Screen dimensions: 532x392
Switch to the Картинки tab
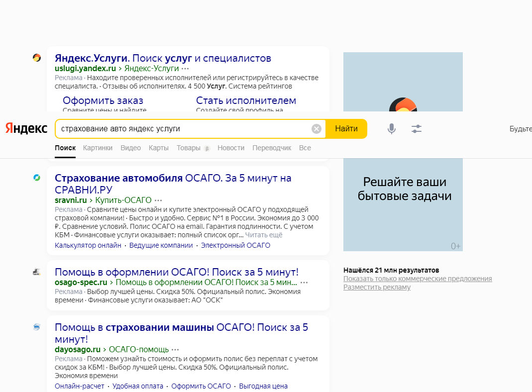pos(98,148)
